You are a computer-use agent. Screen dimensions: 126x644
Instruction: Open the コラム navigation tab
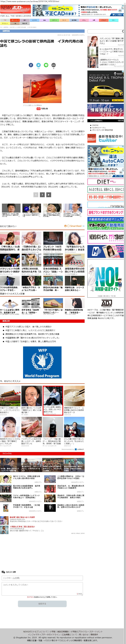84,20
